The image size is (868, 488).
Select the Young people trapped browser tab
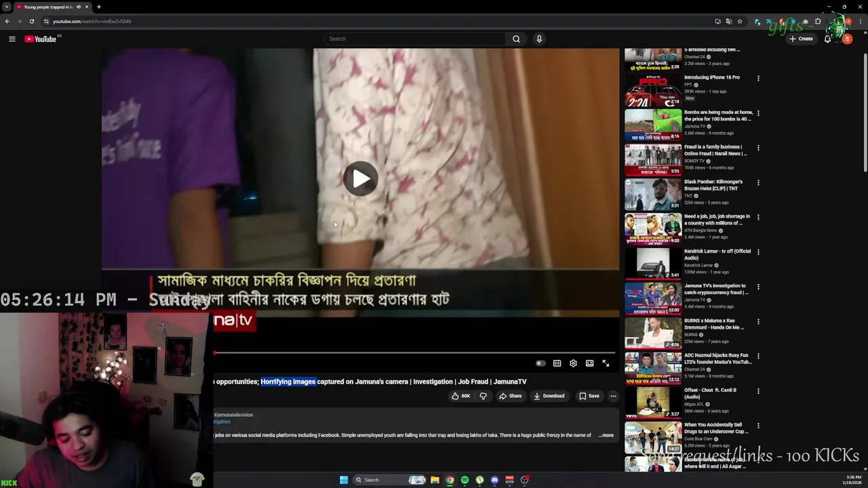[x=53, y=7]
